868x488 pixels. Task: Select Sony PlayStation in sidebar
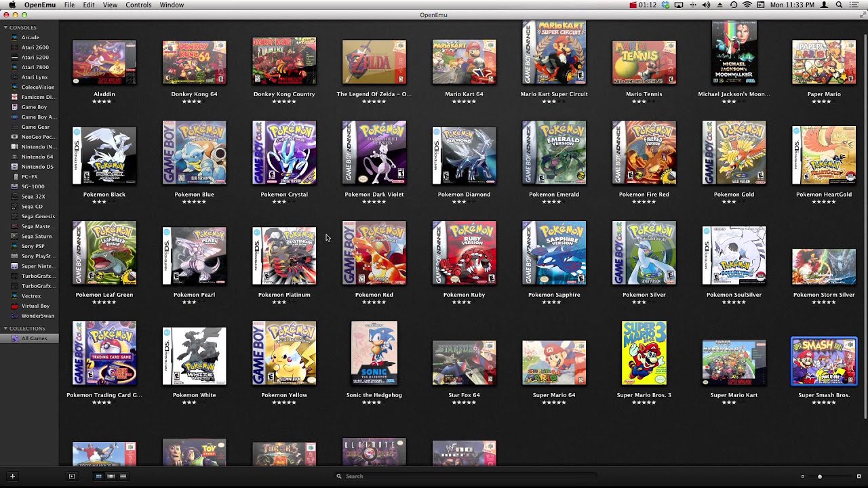(x=29, y=256)
